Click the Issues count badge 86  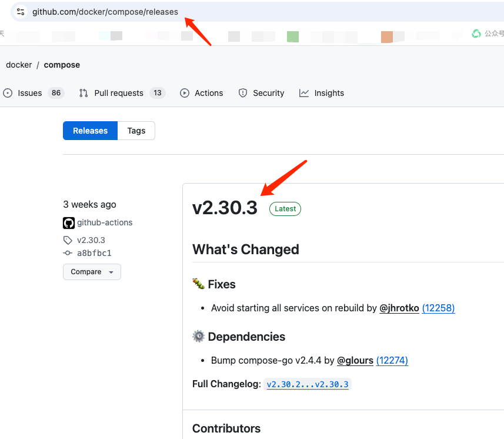[56, 93]
